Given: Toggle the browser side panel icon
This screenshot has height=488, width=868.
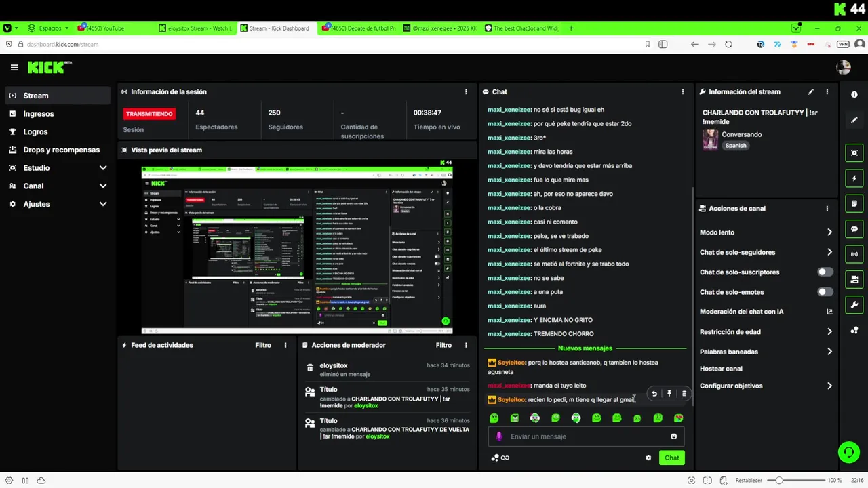Looking at the screenshot, I should pyautogui.click(x=663, y=44).
